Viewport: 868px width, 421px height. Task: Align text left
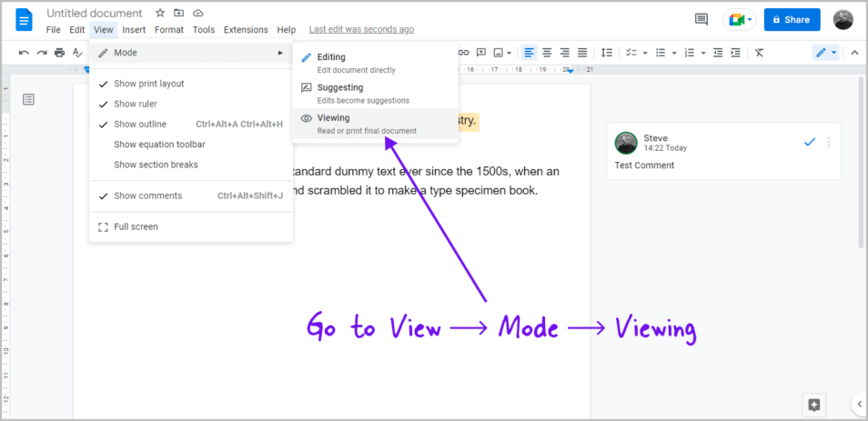click(x=530, y=53)
